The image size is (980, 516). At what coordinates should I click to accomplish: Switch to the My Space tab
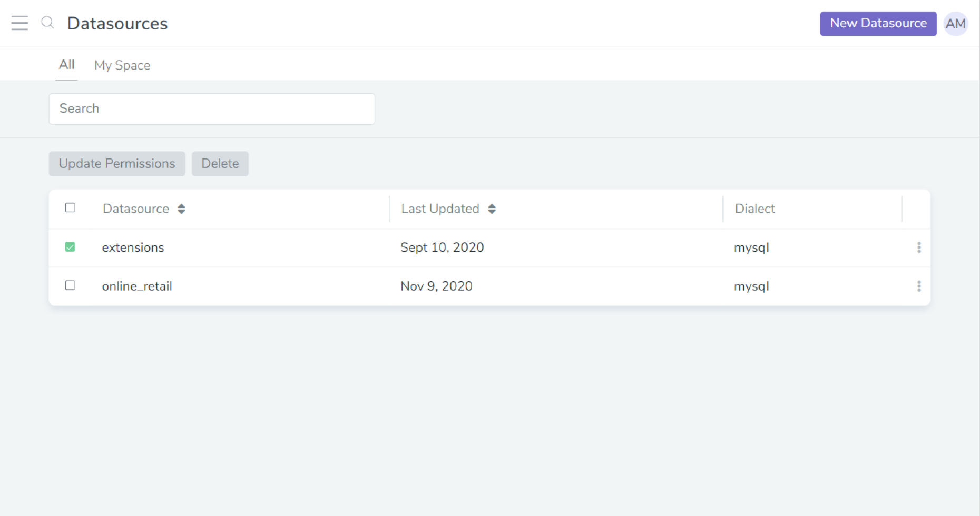click(x=122, y=65)
